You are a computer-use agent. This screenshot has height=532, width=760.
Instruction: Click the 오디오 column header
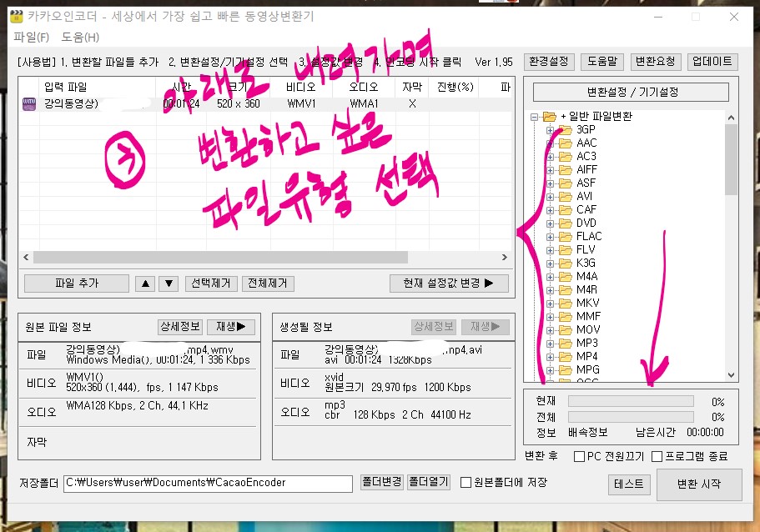point(364,88)
